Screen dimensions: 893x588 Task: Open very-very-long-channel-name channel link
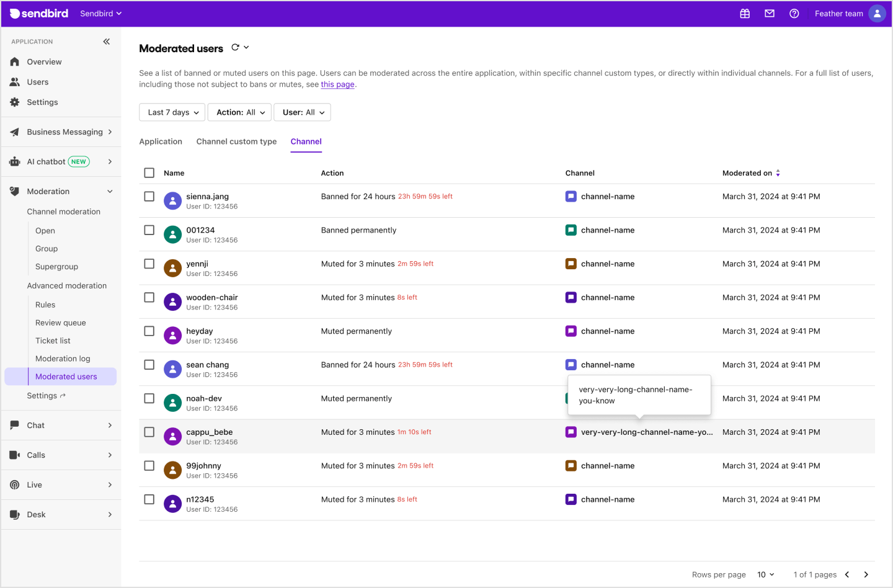click(647, 432)
